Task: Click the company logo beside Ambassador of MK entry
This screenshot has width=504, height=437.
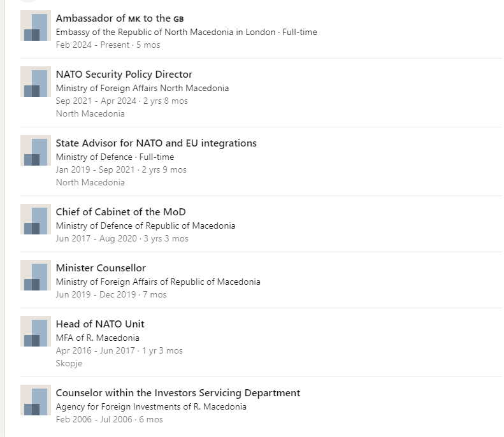Action: [x=36, y=25]
